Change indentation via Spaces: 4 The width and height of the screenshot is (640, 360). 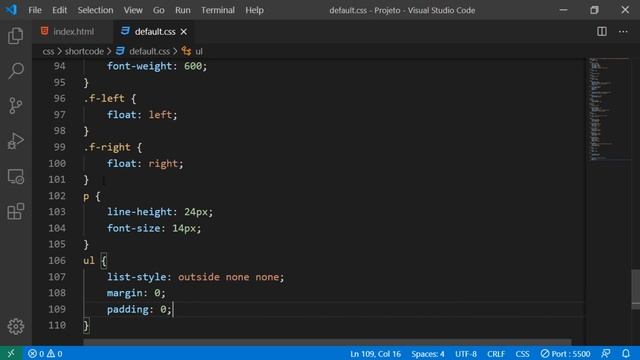[427, 354]
